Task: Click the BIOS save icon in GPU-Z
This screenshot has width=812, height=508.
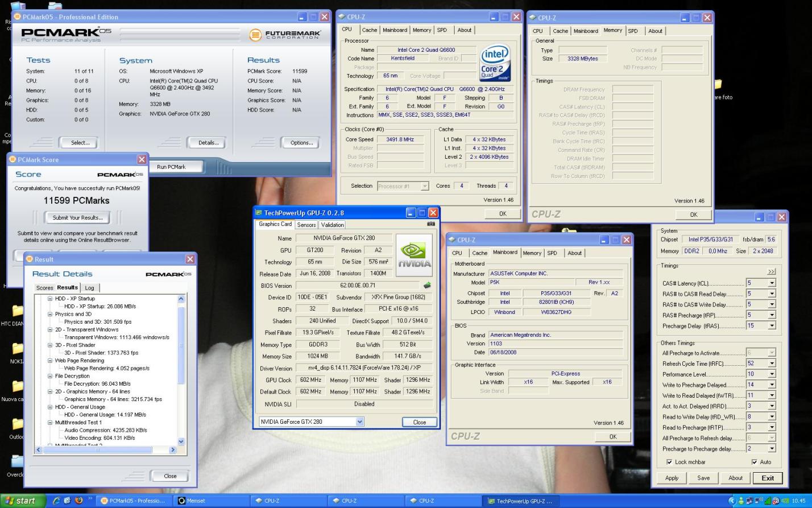Action: [x=427, y=286]
